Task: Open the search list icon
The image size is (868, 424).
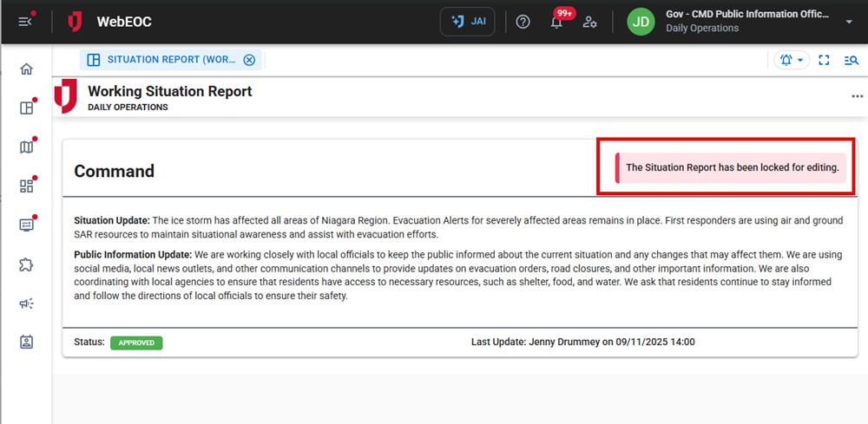Action: (851, 60)
